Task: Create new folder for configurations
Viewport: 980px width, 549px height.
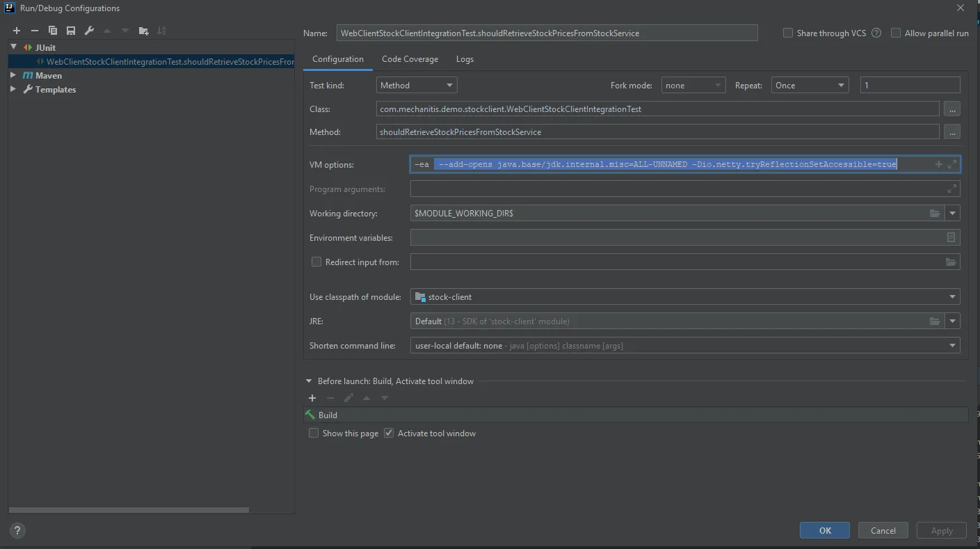Action: [x=143, y=31]
